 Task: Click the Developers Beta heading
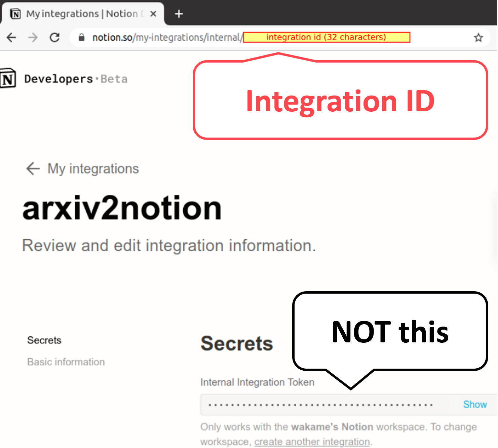coord(76,79)
